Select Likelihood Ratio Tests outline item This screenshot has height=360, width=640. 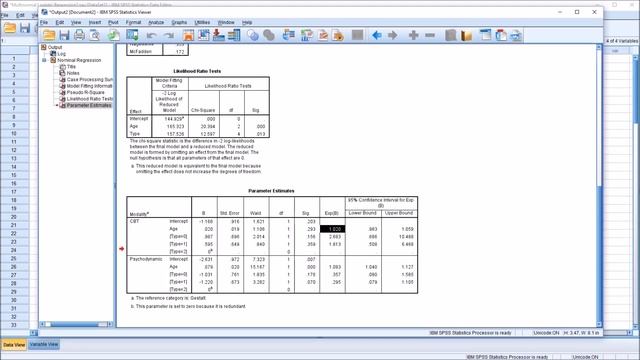pyautogui.click(x=90, y=99)
